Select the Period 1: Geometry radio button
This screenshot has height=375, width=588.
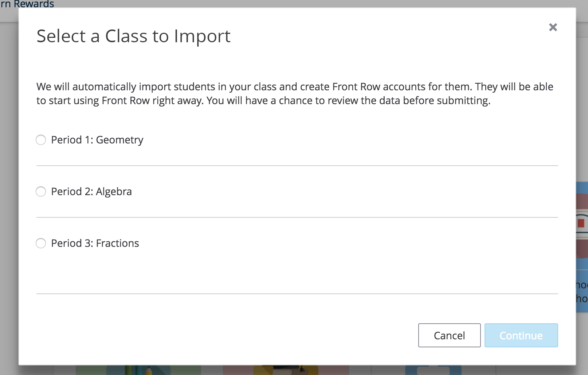tap(41, 140)
